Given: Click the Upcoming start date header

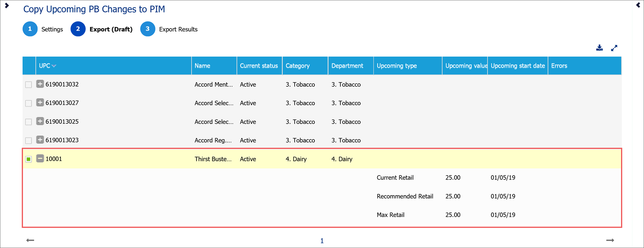Looking at the screenshot, I should 518,66.
